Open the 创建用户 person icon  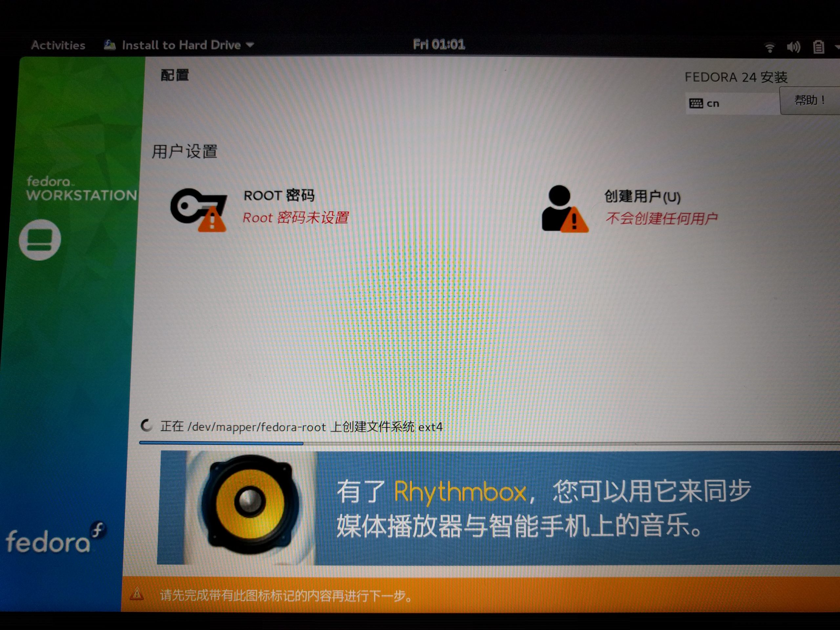pyautogui.click(x=565, y=208)
